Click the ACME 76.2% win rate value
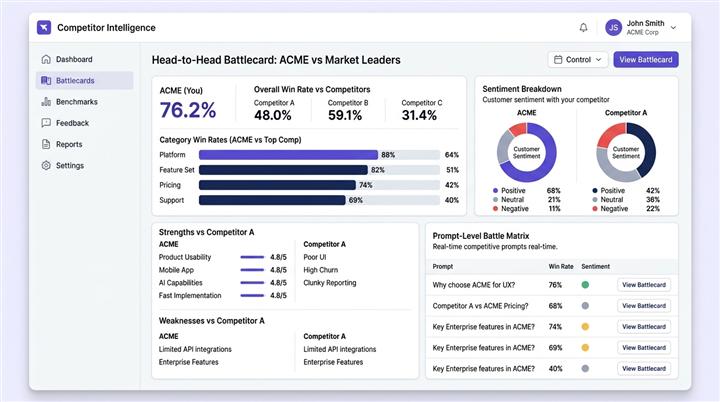 point(188,110)
